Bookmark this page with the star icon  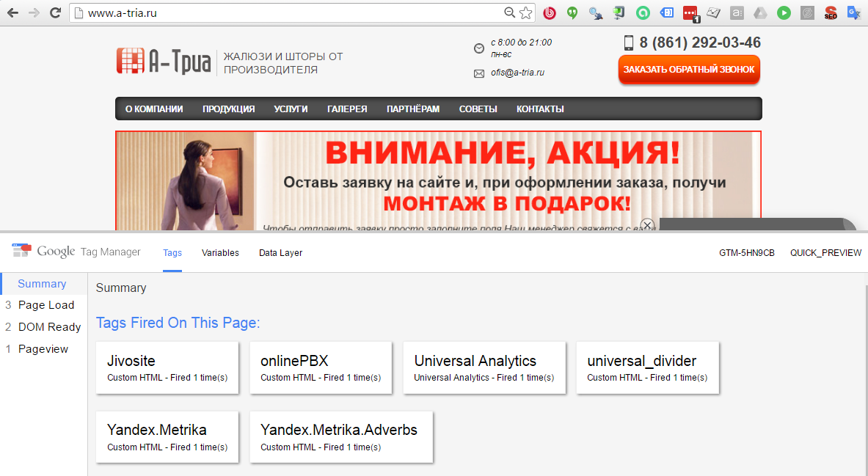(526, 12)
